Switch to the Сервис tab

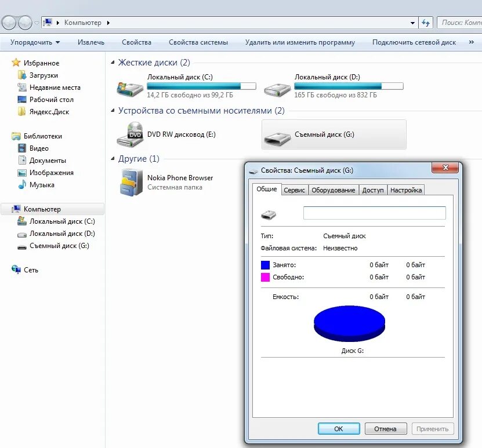pyautogui.click(x=294, y=190)
